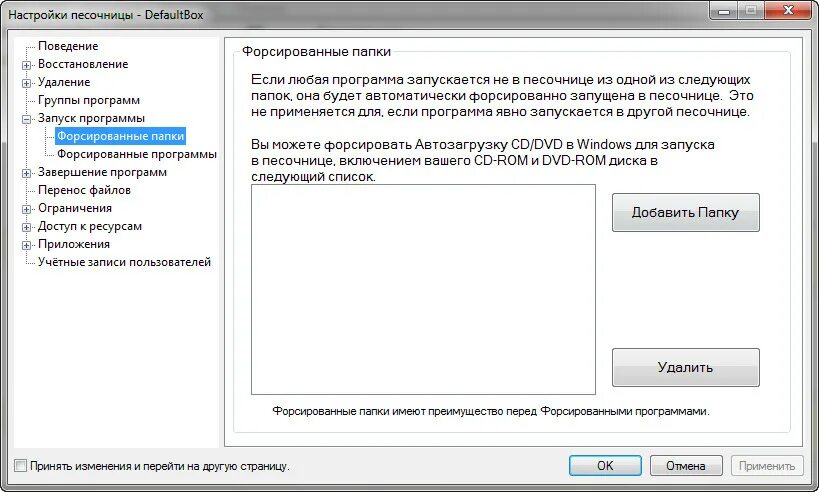Open Учётные записи пользователей page
This screenshot has height=492, width=819.
tap(124, 262)
